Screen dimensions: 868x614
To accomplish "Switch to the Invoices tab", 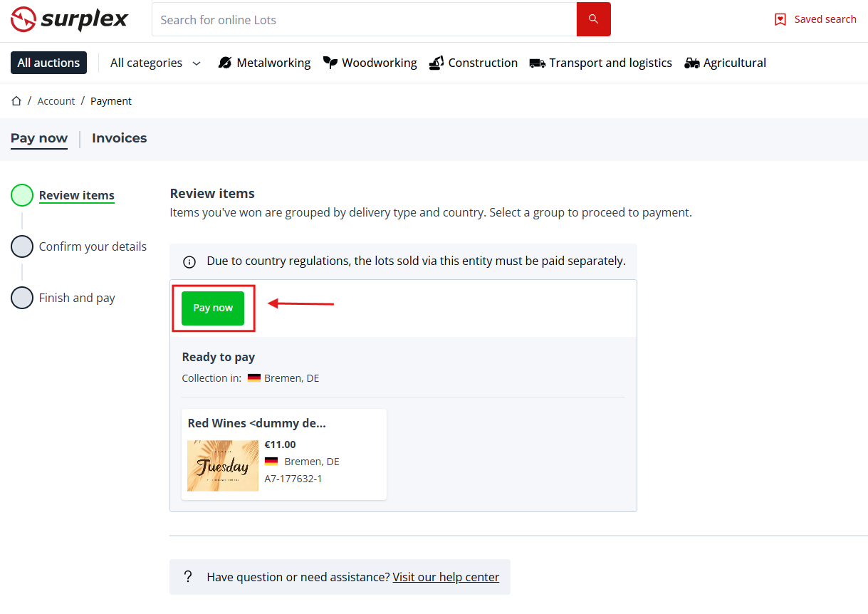I will (119, 138).
